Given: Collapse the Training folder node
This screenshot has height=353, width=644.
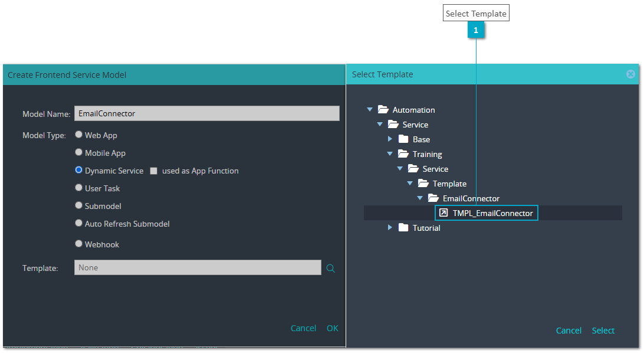Looking at the screenshot, I should click(x=390, y=153).
